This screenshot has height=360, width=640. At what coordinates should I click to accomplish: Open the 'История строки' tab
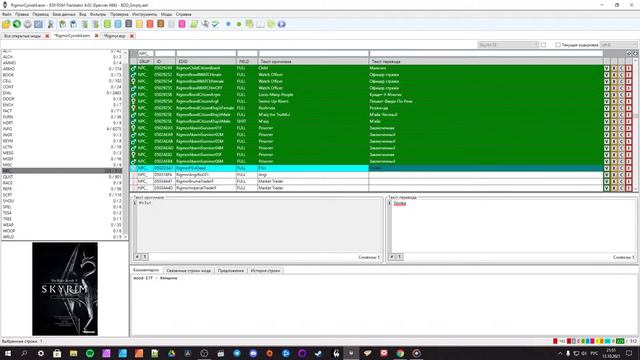point(265,271)
